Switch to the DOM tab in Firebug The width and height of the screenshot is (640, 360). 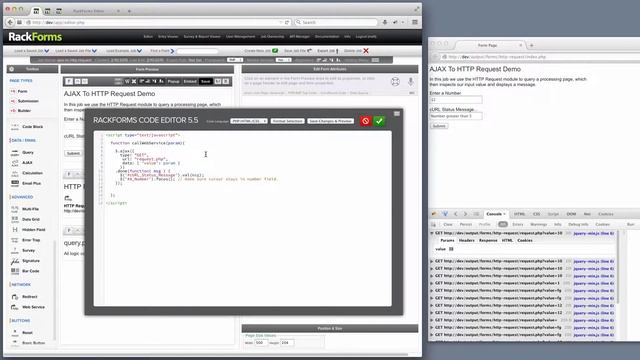point(571,214)
